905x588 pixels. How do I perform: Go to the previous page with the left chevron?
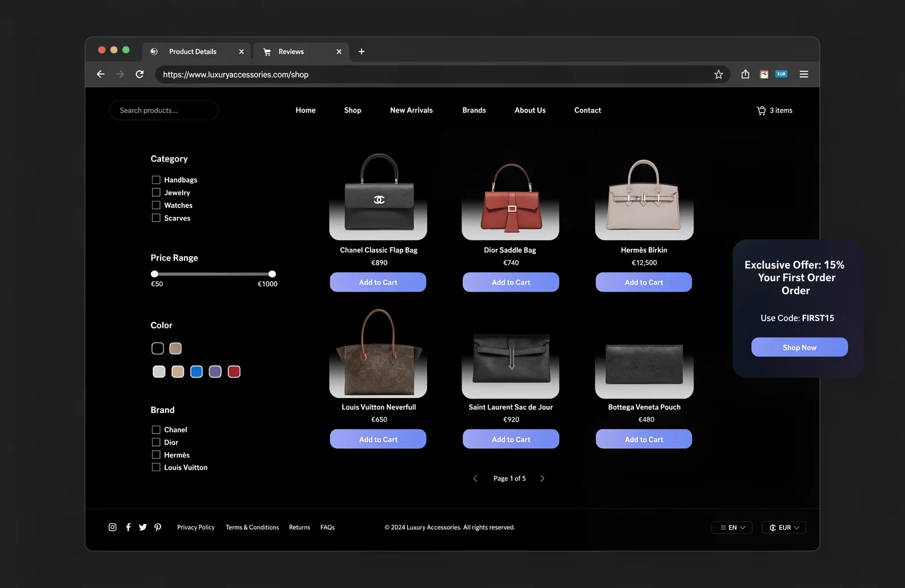pos(475,478)
